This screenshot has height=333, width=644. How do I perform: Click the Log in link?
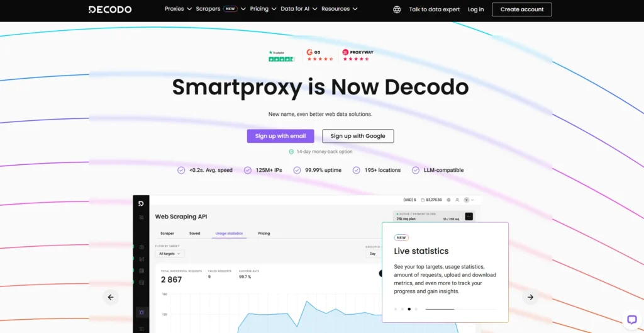tap(476, 9)
